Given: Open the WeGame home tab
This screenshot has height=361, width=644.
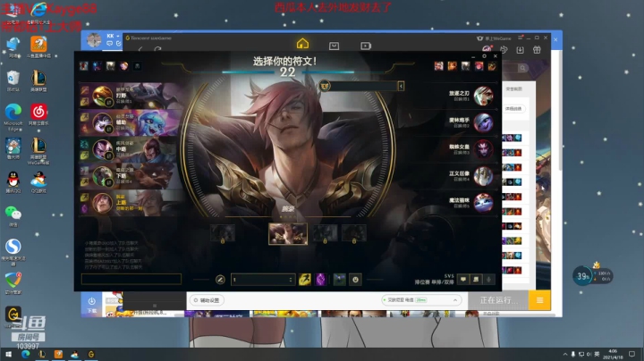Looking at the screenshot, I should (302, 43).
